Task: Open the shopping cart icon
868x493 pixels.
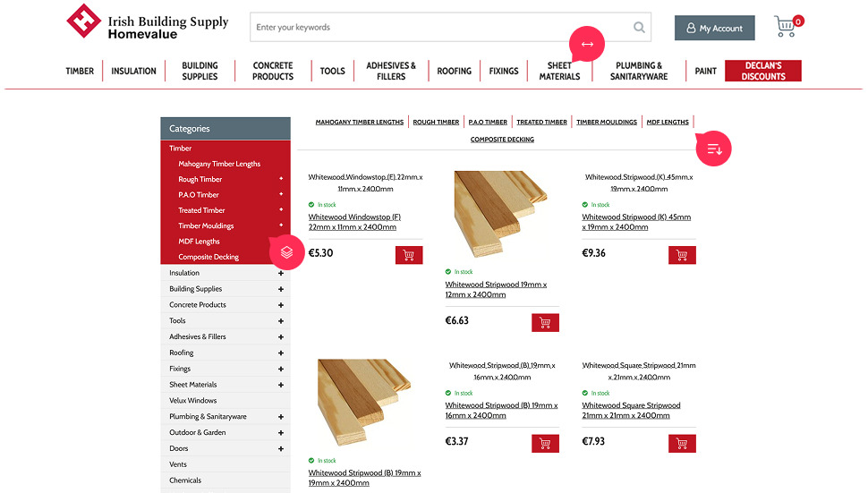Action: point(786,27)
